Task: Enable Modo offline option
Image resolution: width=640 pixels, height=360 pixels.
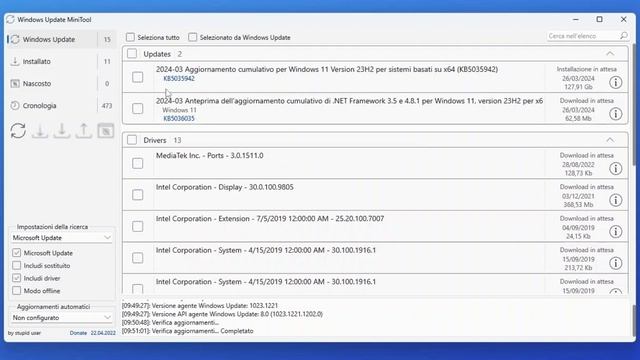Action: point(16,291)
